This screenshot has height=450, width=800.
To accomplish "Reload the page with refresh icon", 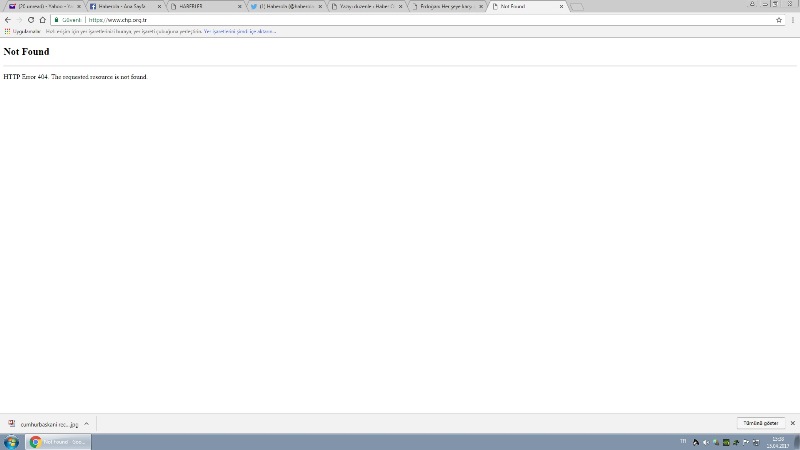I will [x=30, y=20].
